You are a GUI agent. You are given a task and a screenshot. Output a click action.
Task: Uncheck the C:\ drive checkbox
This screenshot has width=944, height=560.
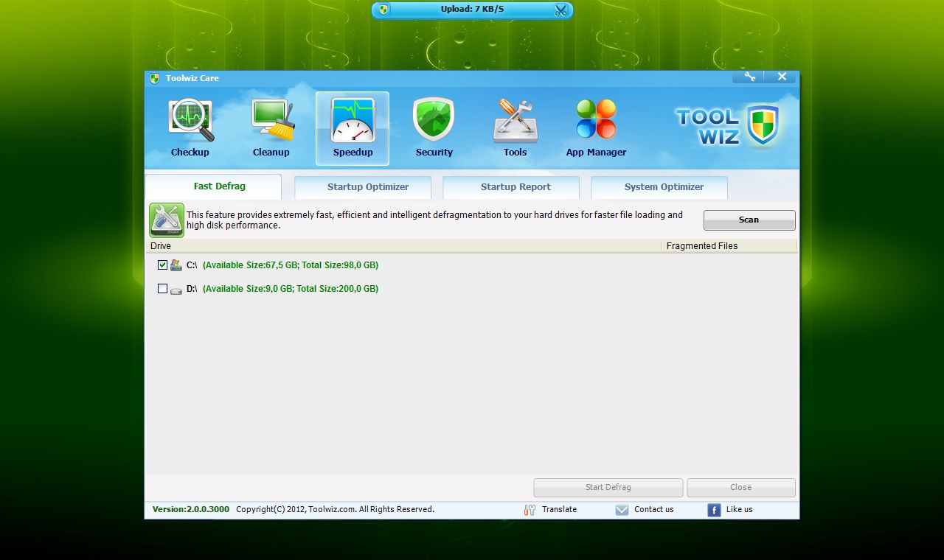point(163,265)
